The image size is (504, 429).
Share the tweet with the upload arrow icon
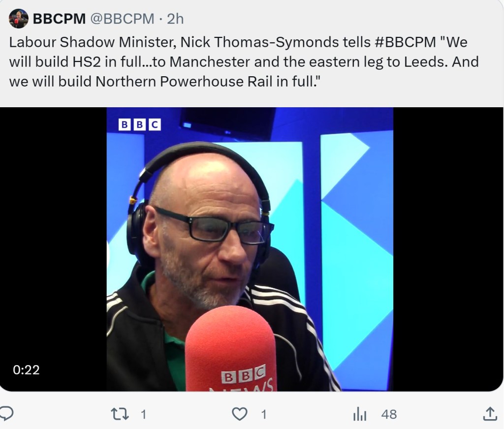click(490, 414)
